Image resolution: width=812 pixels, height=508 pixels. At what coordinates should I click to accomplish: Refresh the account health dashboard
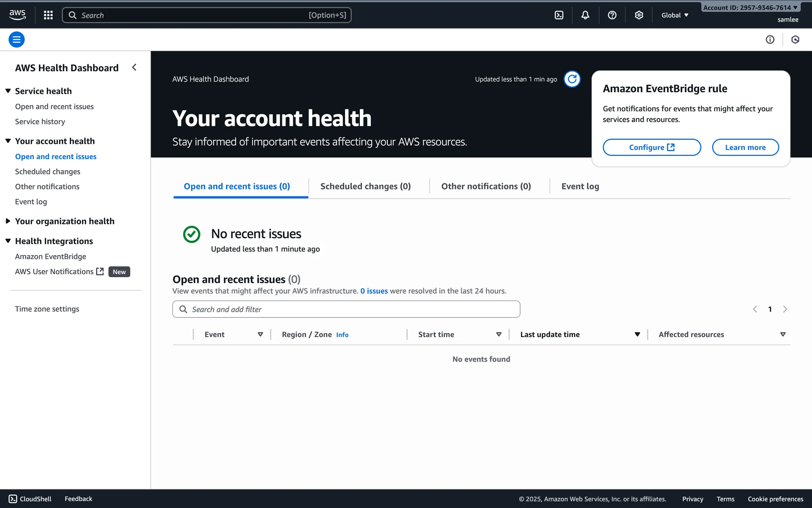tap(572, 79)
